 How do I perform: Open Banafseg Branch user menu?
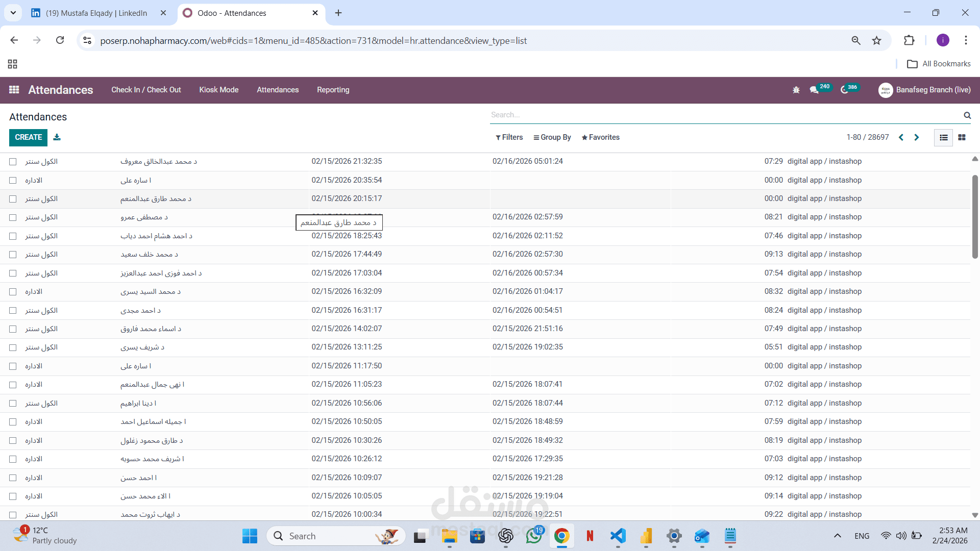(924, 90)
